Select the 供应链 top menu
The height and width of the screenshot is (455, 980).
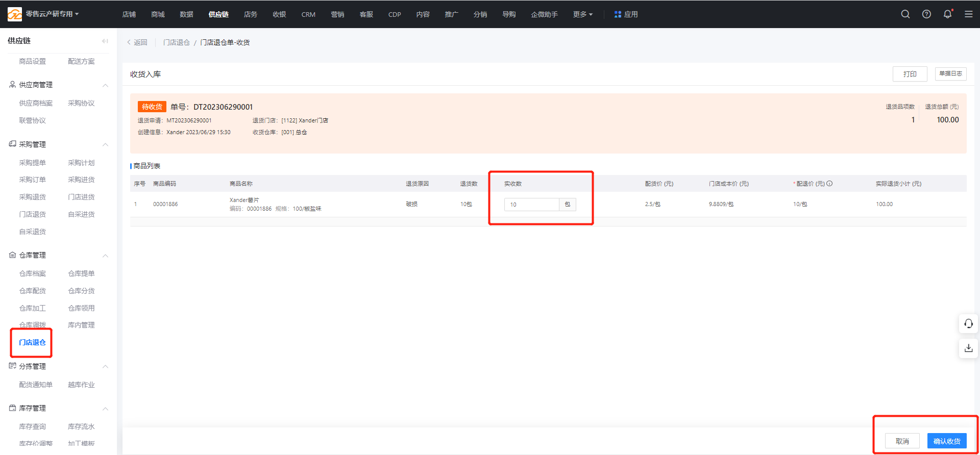pyautogui.click(x=218, y=14)
